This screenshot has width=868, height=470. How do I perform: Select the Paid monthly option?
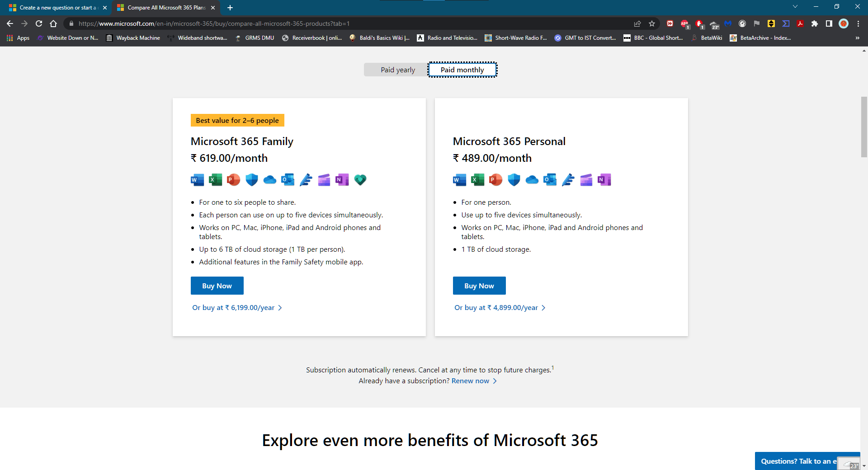coord(462,70)
